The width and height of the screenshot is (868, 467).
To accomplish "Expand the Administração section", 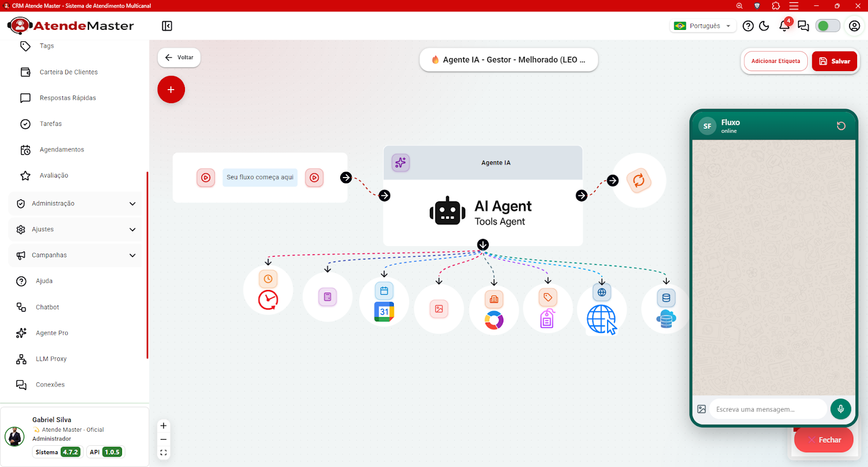I will (75, 204).
